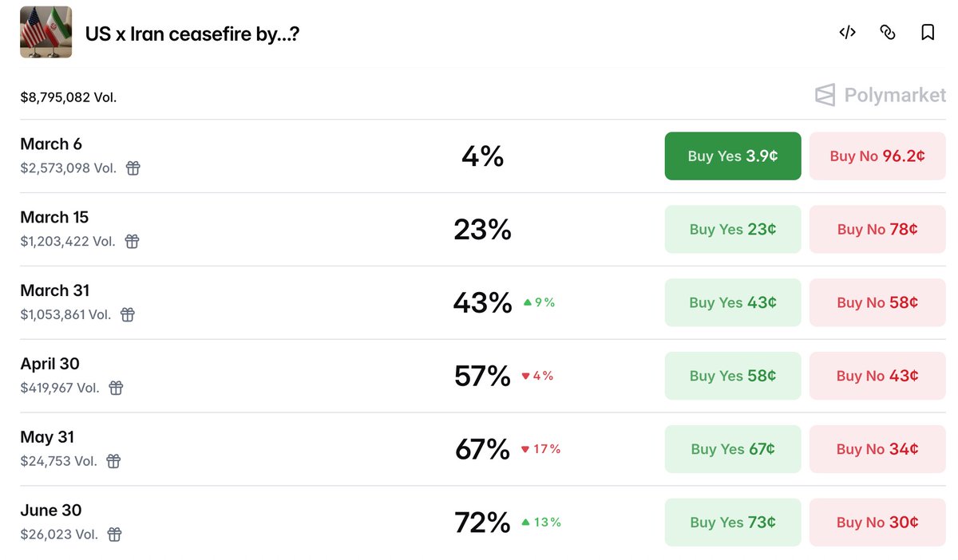Buy No 58¢ for March 31
958x560 pixels.
(877, 303)
